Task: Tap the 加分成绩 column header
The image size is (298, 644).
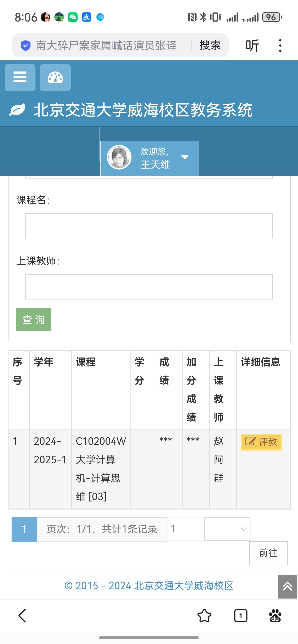Action: click(x=196, y=390)
